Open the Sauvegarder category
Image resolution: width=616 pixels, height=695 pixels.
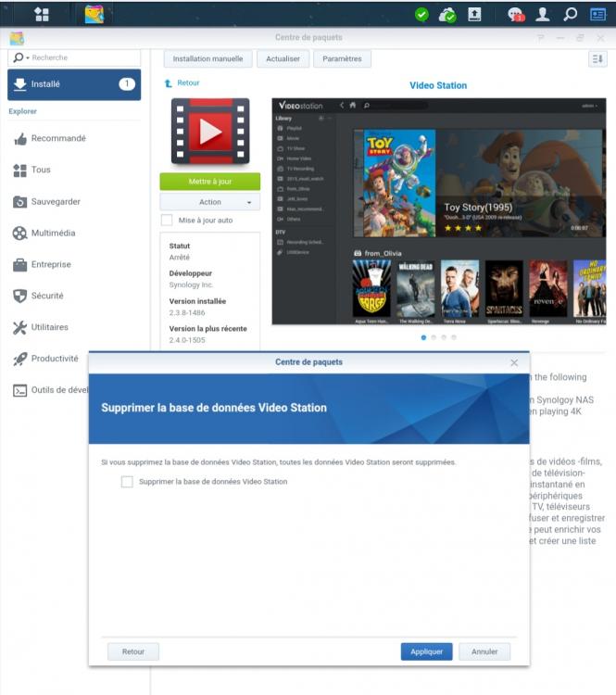[47, 202]
